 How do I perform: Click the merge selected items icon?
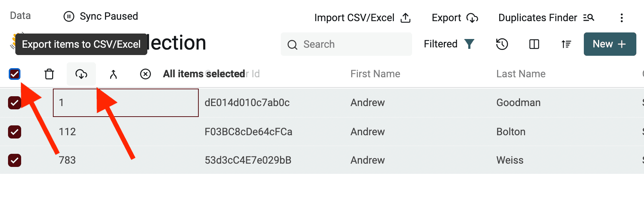[113, 74]
